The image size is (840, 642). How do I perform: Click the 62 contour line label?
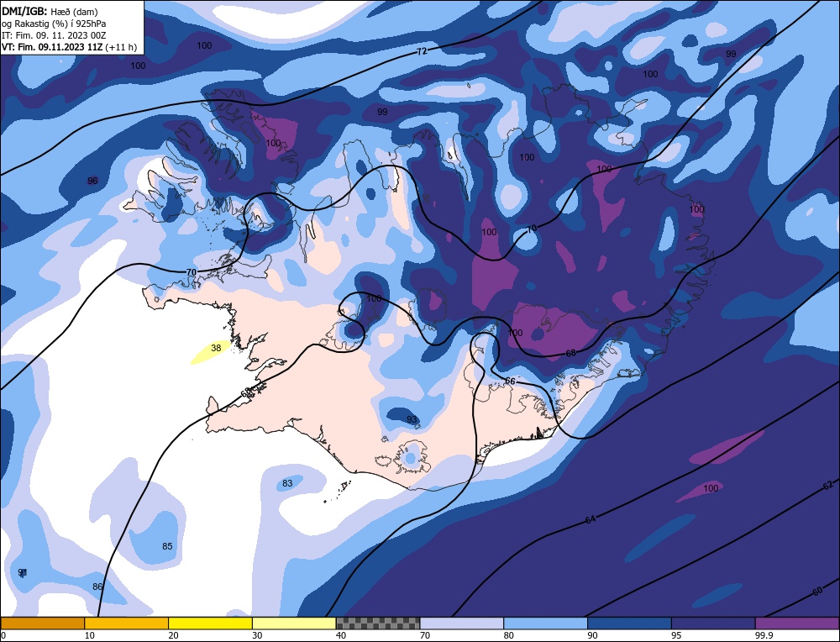pos(827,485)
